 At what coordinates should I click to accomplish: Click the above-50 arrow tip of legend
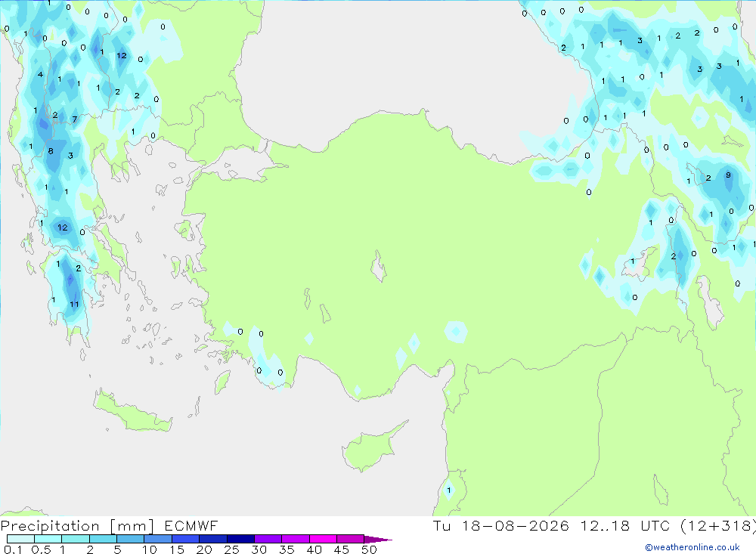(378, 540)
